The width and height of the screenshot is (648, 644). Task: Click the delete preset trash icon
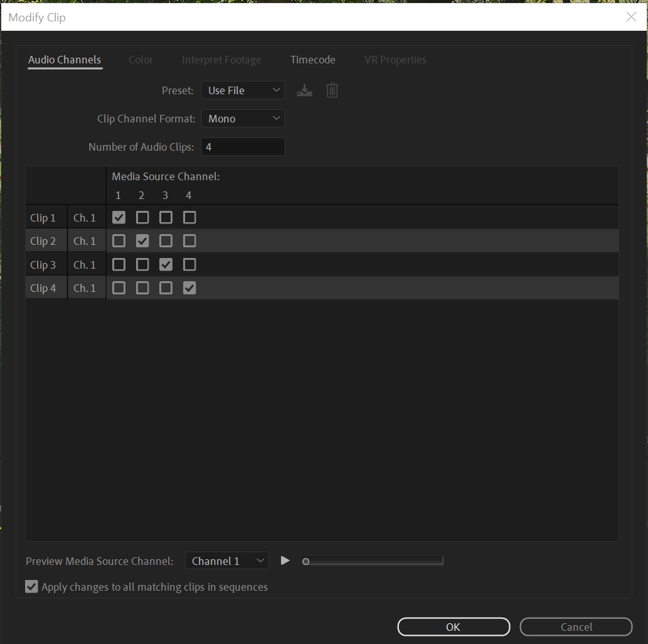click(x=332, y=90)
